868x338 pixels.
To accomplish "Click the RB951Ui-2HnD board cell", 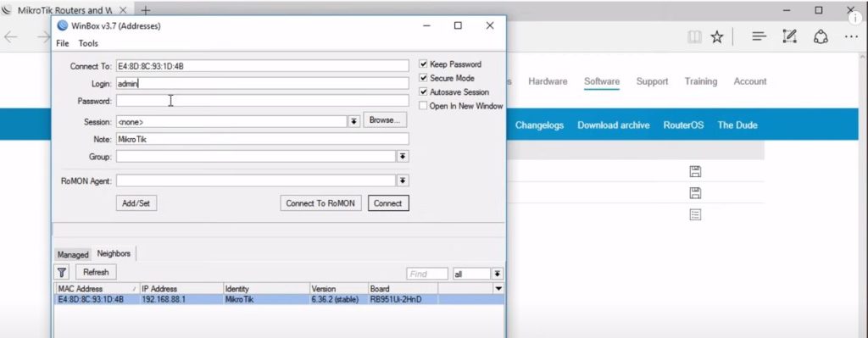I will (403, 299).
